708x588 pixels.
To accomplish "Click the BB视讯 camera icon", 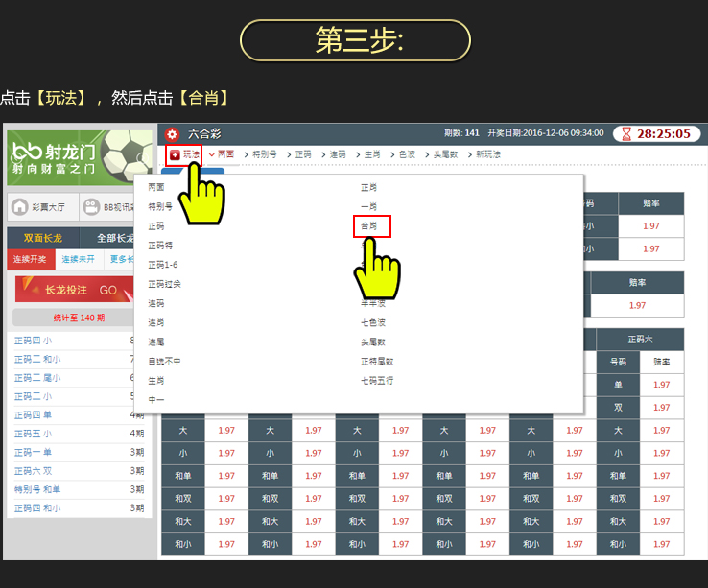I will tap(91, 206).
